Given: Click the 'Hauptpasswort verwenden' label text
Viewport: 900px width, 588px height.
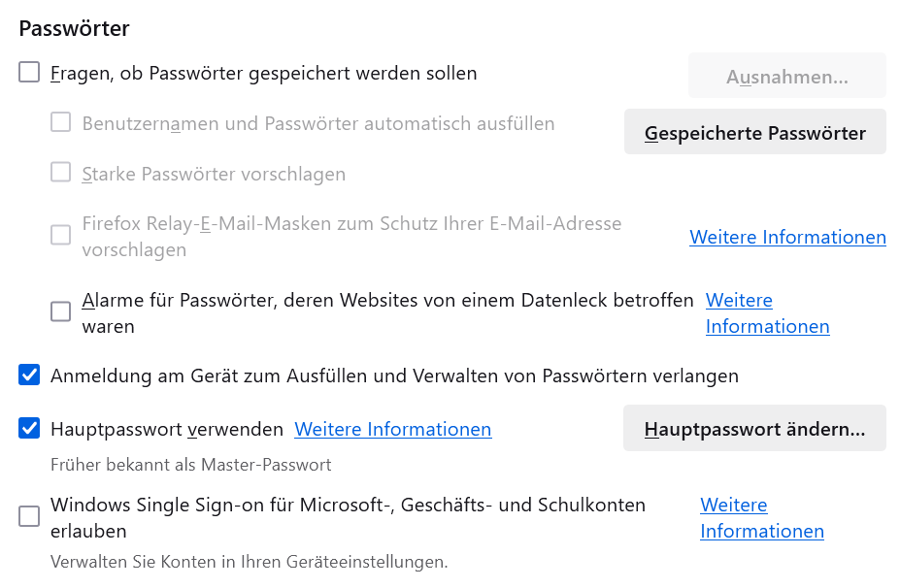Looking at the screenshot, I should click(166, 429).
